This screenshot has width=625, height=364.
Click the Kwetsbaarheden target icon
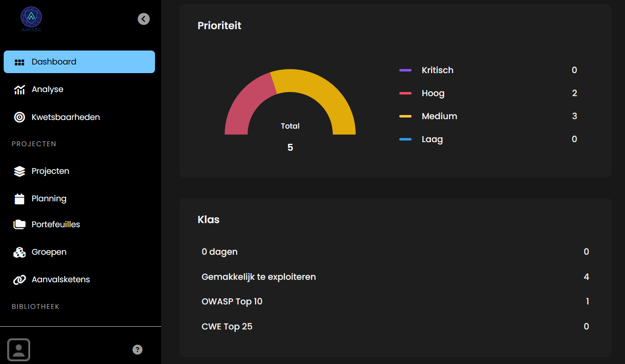click(x=19, y=117)
